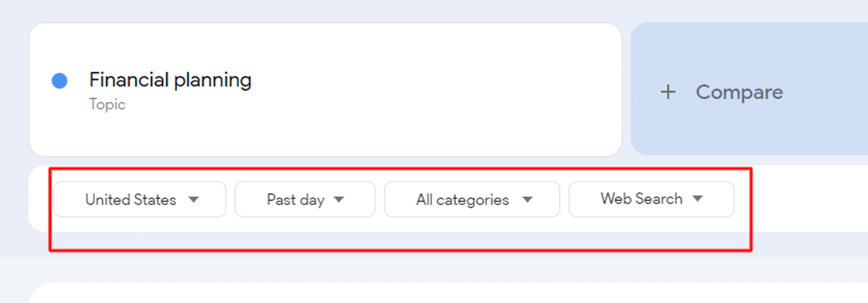
Task: Click the arrow icon next to United States
Action: click(x=193, y=199)
